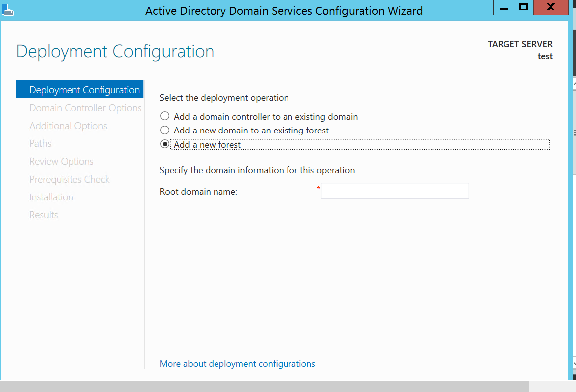Go to the Paths step

(40, 143)
